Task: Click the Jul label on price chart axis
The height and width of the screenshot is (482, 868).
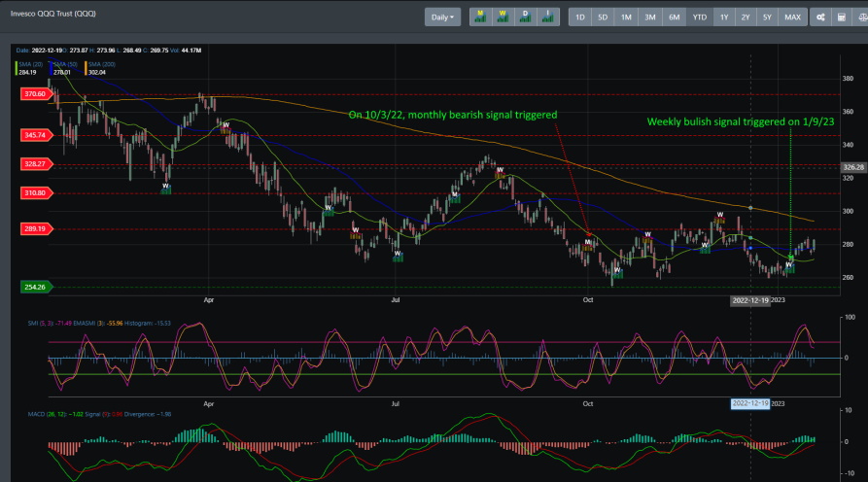Action: coord(396,300)
